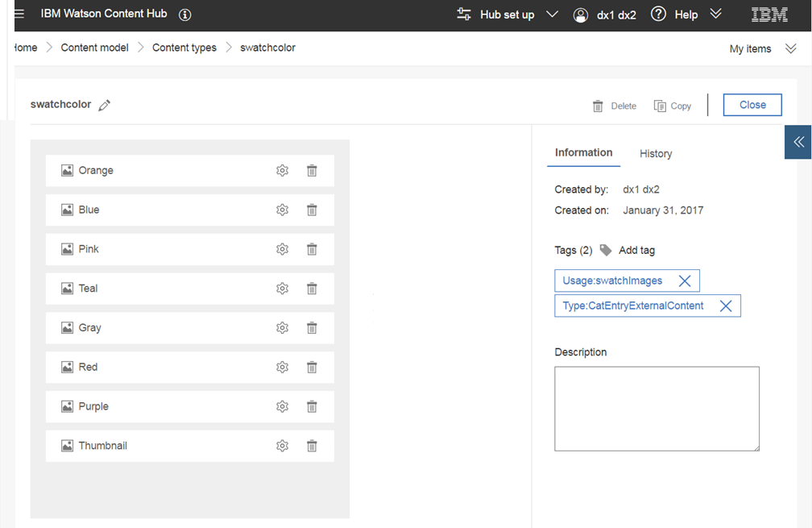The image size is (812, 528).
Task: Delete the Teal element
Action: (312, 289)
